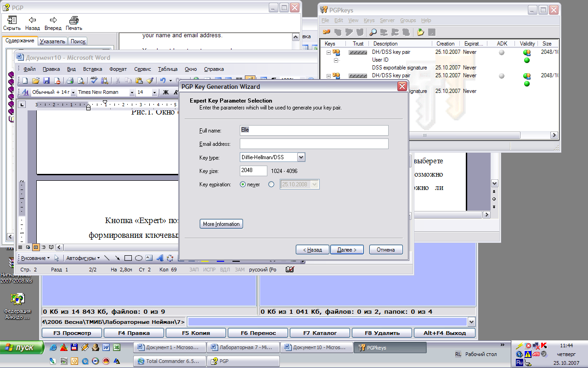Select the never expiration radio button
The image size is (588, 368).
tap(243, 184)
